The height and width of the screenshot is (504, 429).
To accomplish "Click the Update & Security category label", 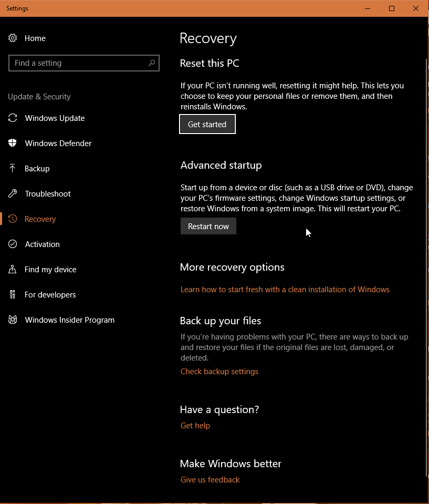I will (x=39, y=96).
